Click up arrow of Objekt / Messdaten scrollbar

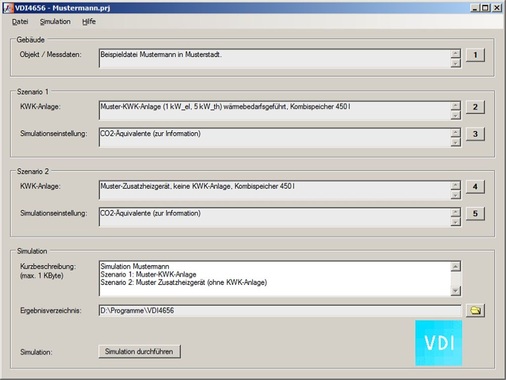point(456,54)
